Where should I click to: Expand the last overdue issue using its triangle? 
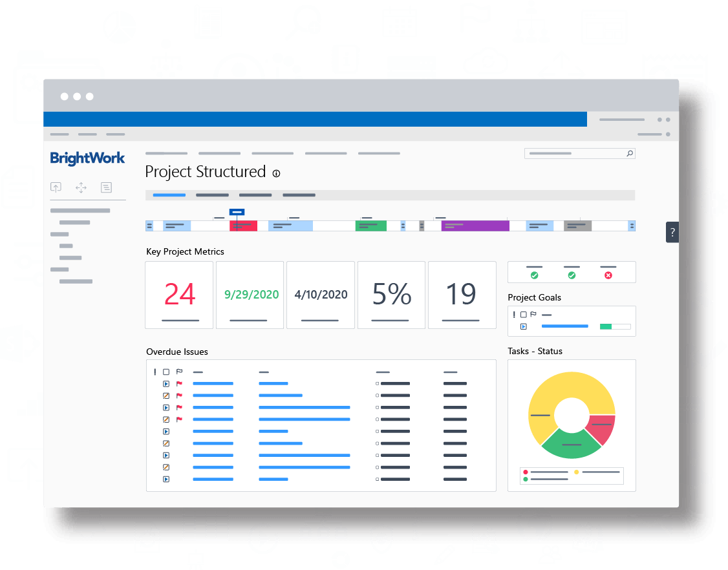pyautogui.click(x=166, y=479)
